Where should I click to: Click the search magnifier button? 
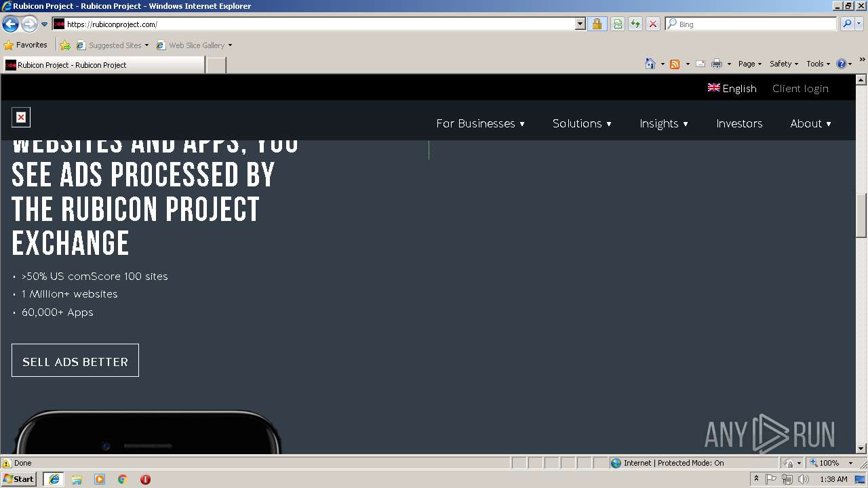coord(847,24)
